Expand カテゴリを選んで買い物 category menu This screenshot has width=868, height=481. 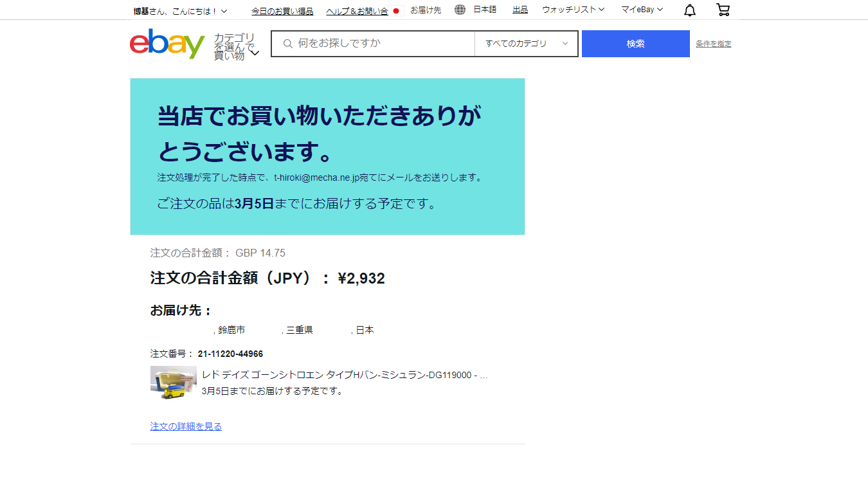236,46
